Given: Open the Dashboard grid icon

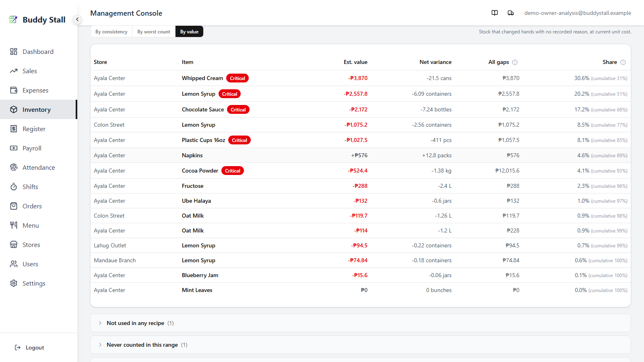Looking at the screenshot, I should coord(14,51).
